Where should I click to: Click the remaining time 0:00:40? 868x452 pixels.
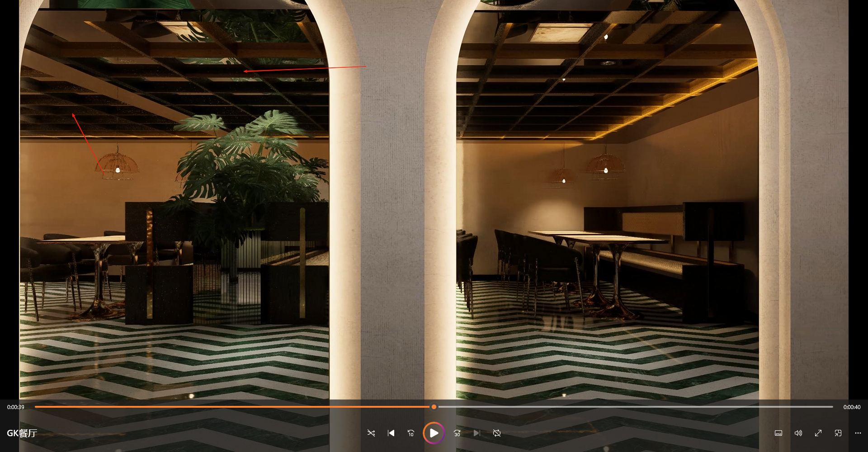pyautogui.click(x=852, y=407)
